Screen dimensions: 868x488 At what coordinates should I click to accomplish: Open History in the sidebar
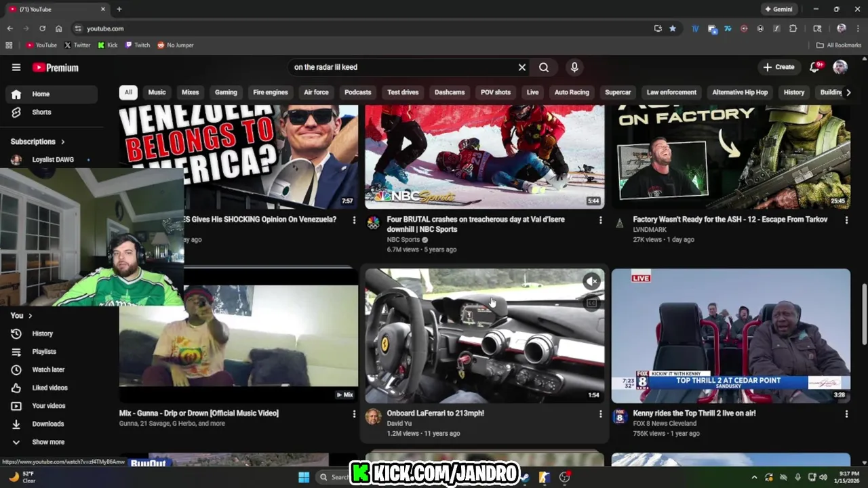[x=52, y=333]
